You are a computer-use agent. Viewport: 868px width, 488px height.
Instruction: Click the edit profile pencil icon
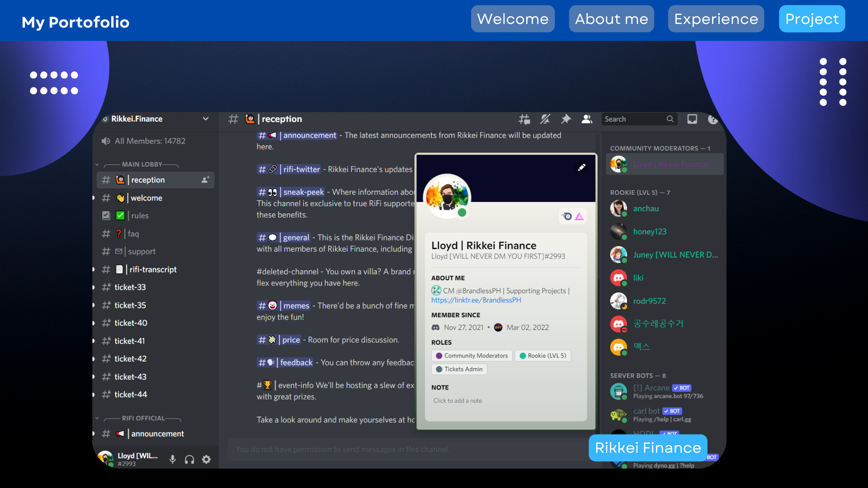(582, 168)
